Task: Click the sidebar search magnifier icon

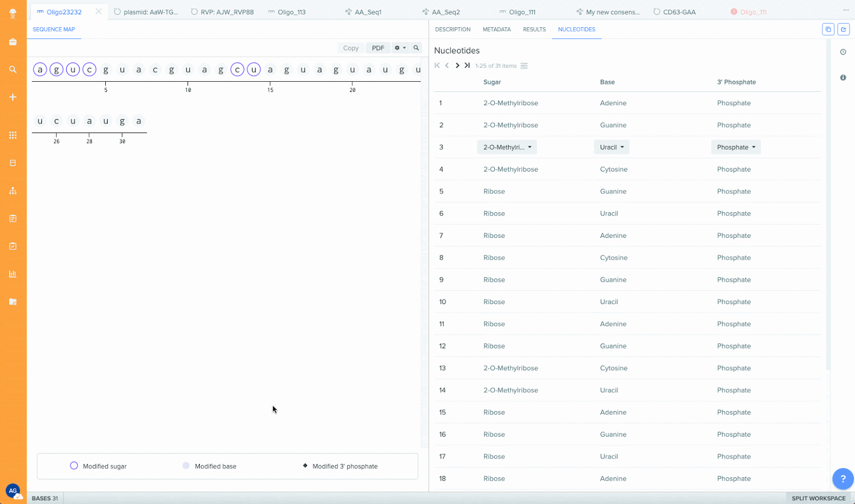Action: pos(13,69)
